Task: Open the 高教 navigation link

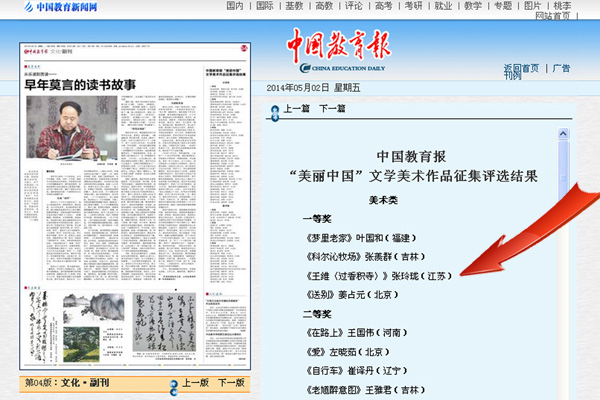Action: pos(324,6)
